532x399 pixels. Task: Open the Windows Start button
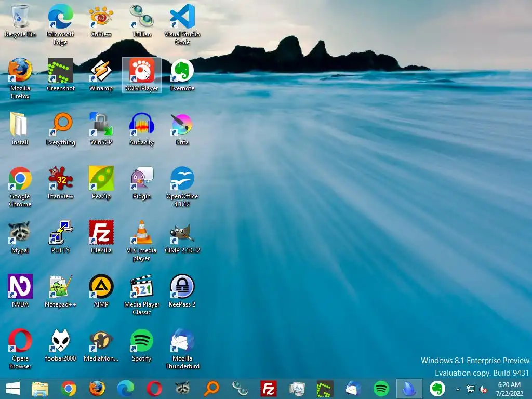pyautogui.click(x=13, y=389)
